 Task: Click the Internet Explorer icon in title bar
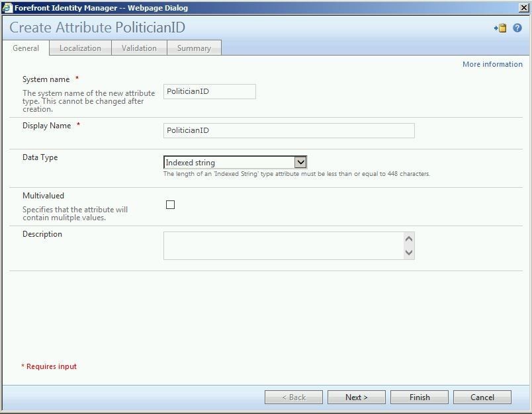[7, 8]
